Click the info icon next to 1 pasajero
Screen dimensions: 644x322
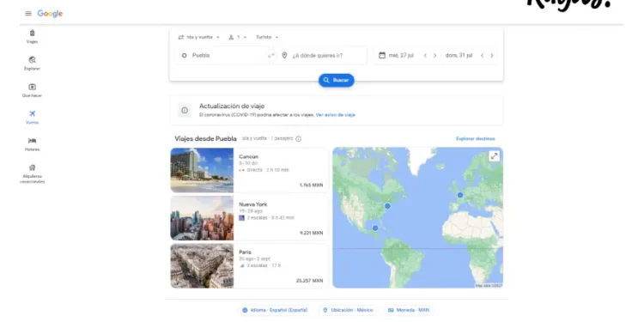(299, 139)
